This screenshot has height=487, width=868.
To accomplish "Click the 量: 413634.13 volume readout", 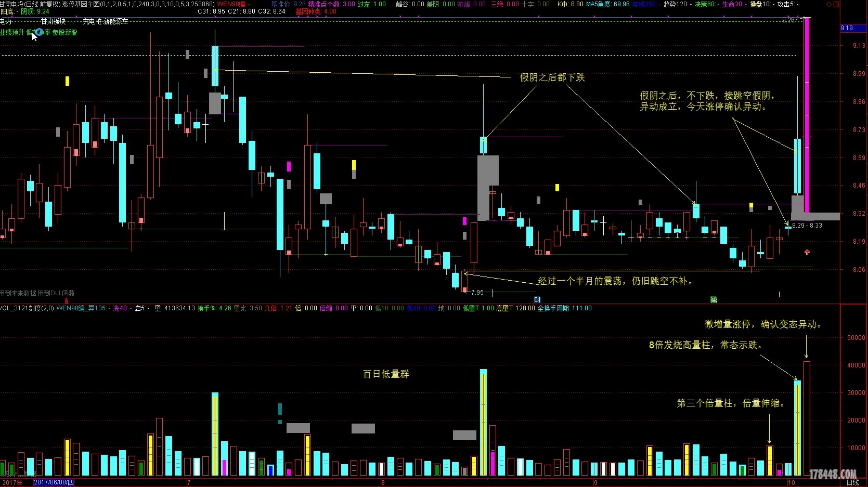I will [175, 308].
